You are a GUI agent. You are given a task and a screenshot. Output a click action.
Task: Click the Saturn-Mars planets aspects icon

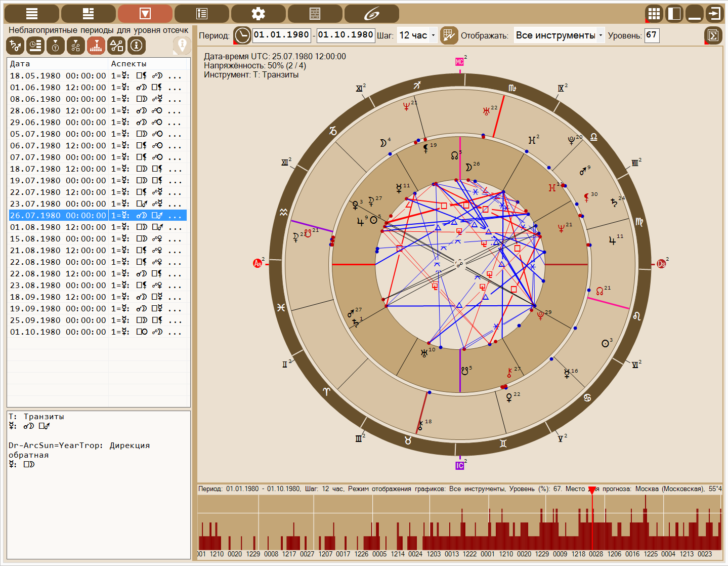point(15,46)
